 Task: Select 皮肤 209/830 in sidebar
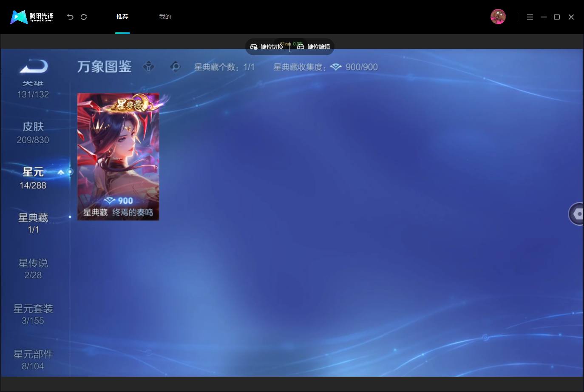click(x=33, y=133)
